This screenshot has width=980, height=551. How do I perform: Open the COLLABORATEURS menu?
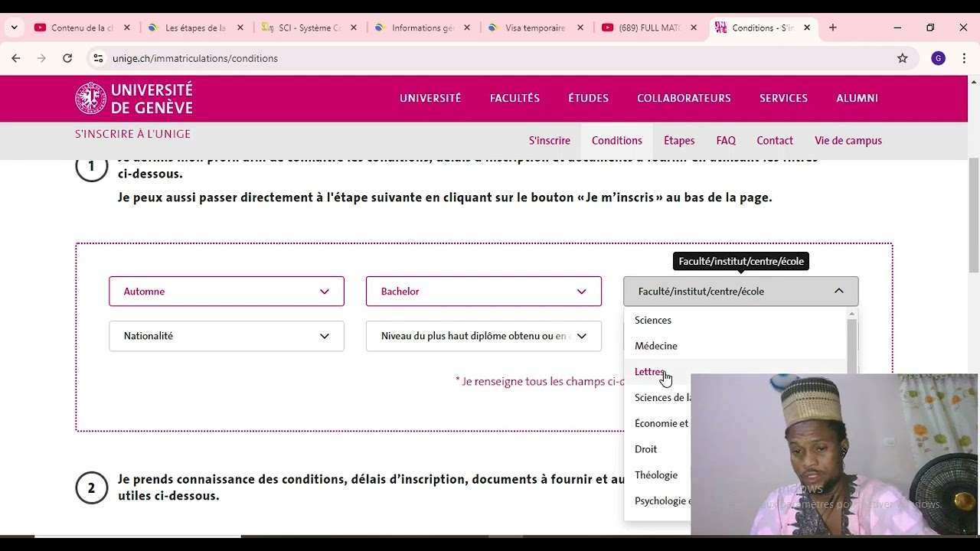click(x=684, y=98)
